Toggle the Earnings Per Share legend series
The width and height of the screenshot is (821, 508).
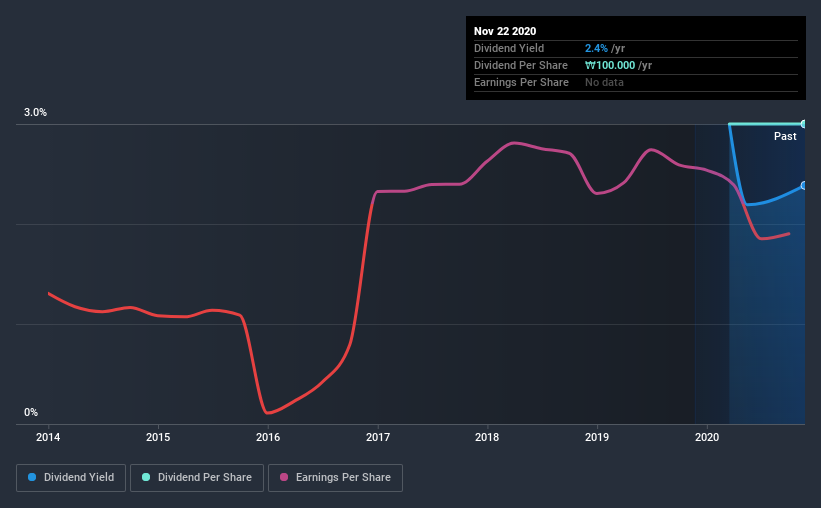[335, 478]
